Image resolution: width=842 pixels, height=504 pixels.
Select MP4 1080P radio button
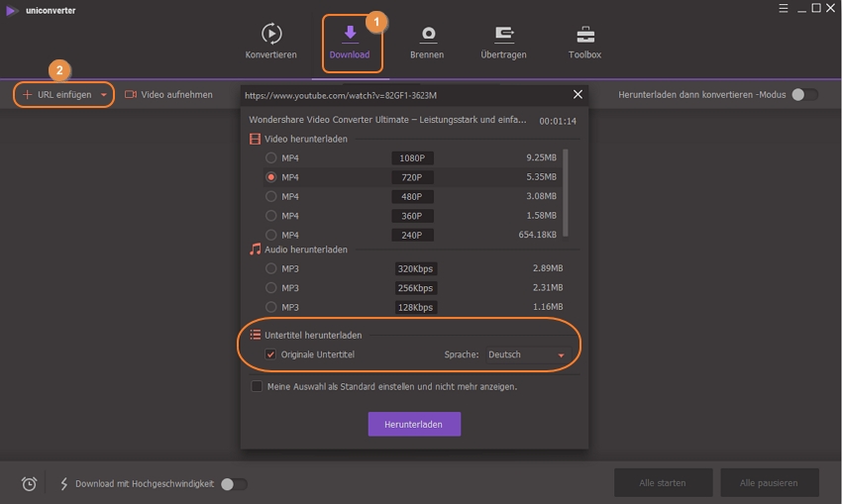[x=271, y=157]
